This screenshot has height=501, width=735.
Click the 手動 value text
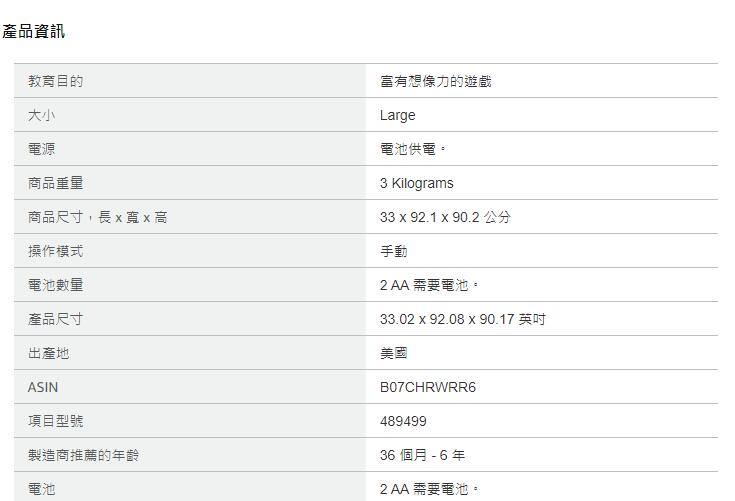point(394,251)
